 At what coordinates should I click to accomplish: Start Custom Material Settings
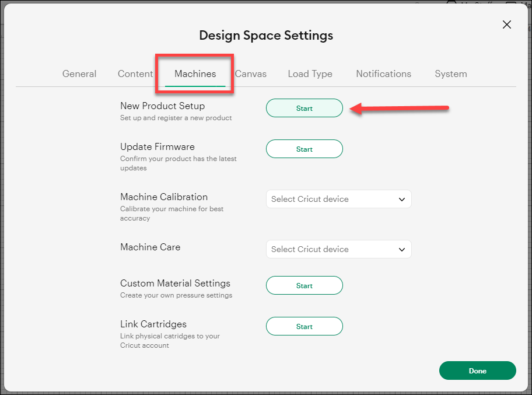(x=304, y=285)
